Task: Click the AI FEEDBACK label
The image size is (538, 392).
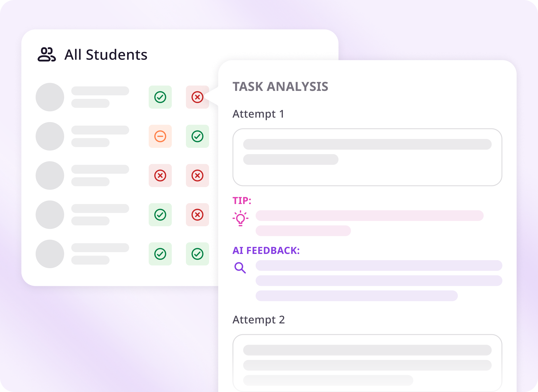Action: click(266, 250)
